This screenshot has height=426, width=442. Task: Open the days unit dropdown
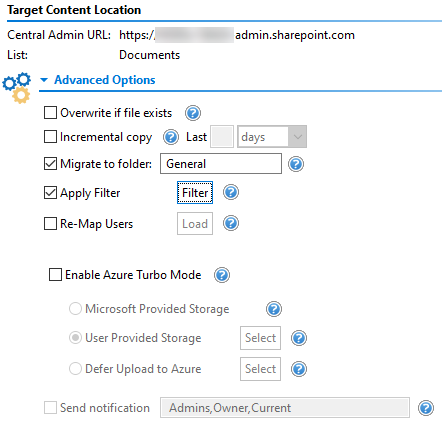coord(272,137)
